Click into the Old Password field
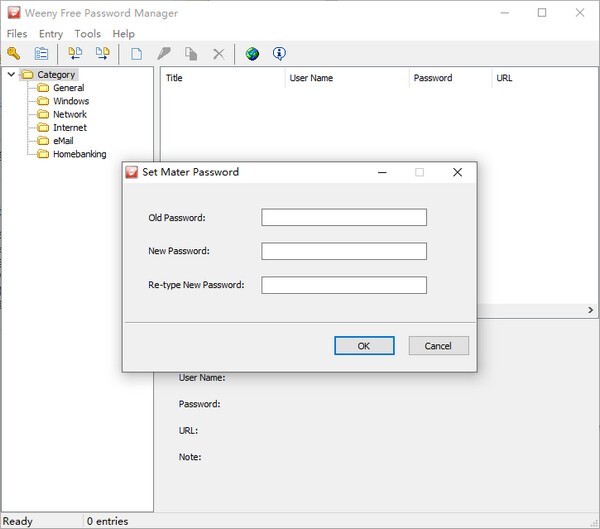This screenshot has height=529, width=600. [344, 217]
